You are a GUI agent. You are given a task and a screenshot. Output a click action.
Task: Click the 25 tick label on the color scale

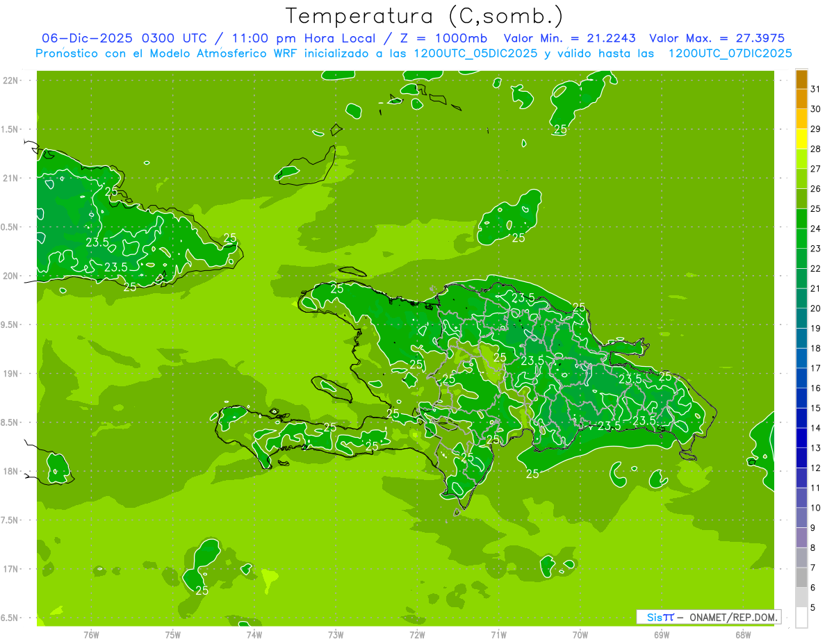816,208
